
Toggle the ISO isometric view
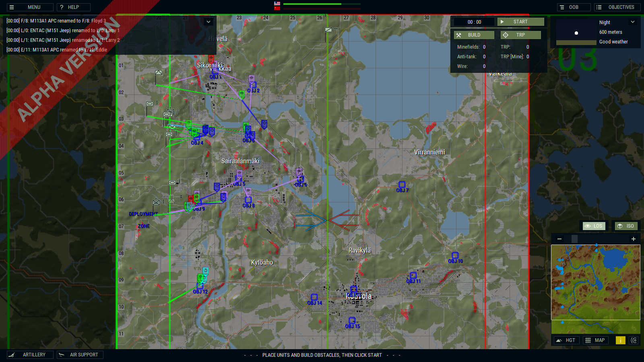pyautogui.click(x=626, y=226)
